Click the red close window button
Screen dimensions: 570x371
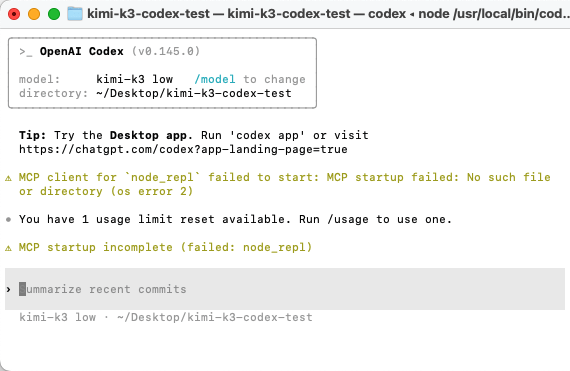14,14
